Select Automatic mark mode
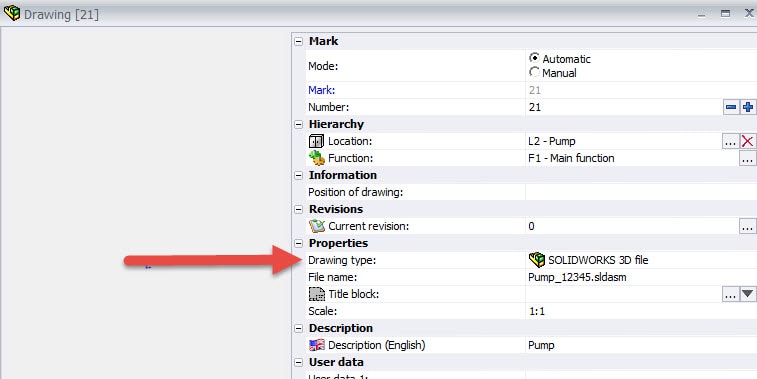 click(534, 58)
